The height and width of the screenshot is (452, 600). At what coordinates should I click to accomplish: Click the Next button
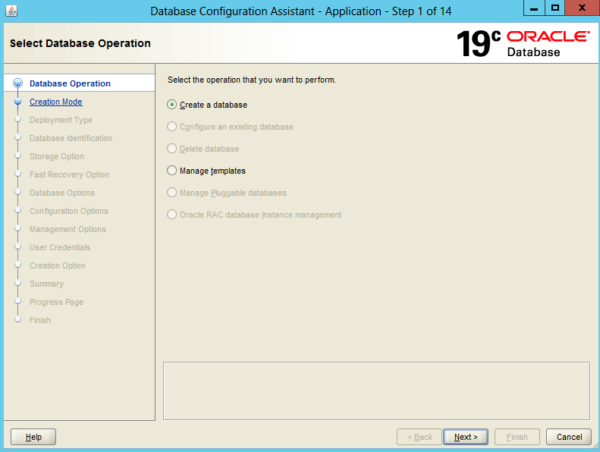click(x=465, y=437)
